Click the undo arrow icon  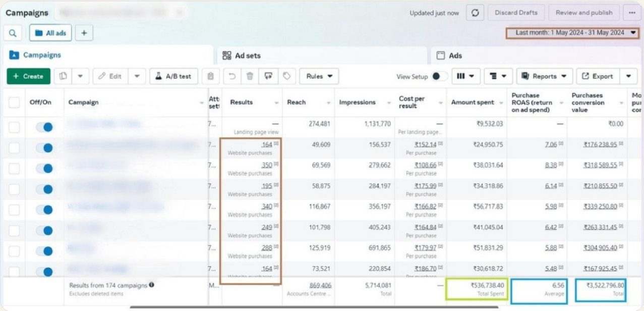pos(232,76)
